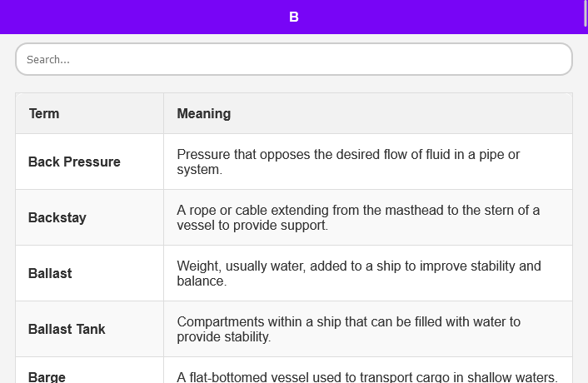588x383 pixels.
Task: Click the Ballast Tank term
Action: point(67,329)
